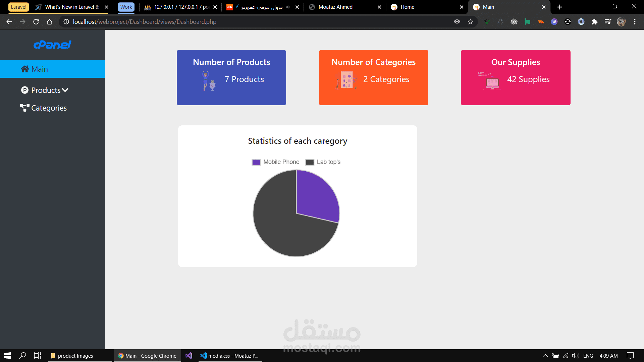This screenshot has width=644, height=362.
Task: Click the purple striped circle extension icon
Action: 554,22
